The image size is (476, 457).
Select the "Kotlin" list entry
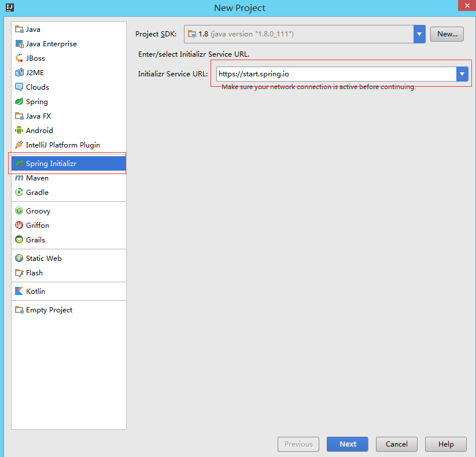pyautogui.click(x=69, y=292)
